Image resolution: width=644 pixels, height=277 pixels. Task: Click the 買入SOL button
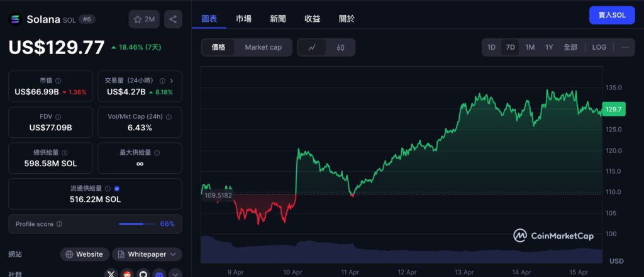[611, 15]
